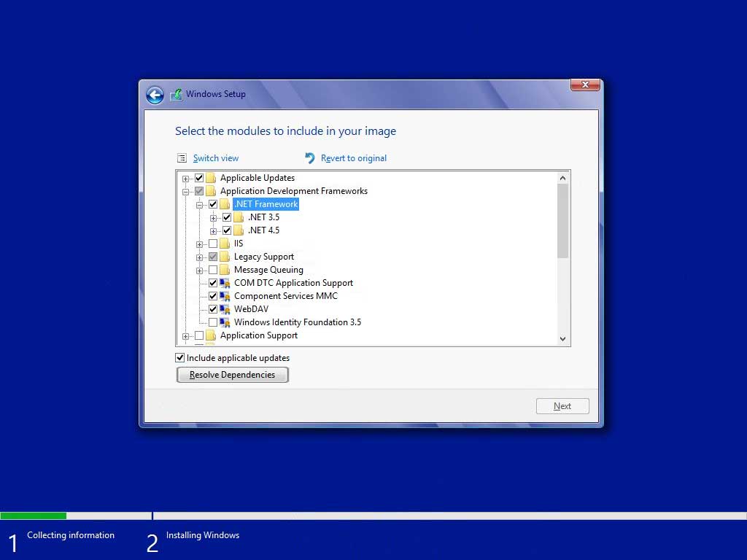Expand the .NET 3.5 node
Screen dimensions: 747x560
213,218
